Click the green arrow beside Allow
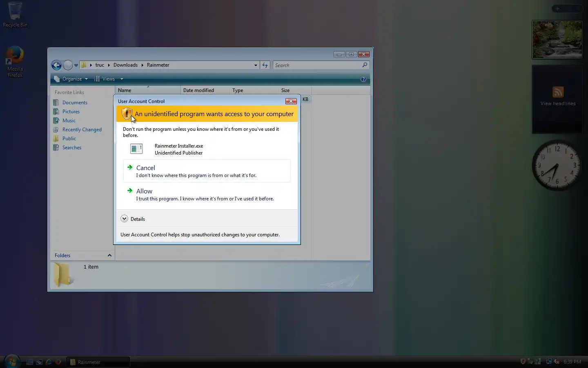This screenshot has height=368, width=588. [x=130, y=191]
